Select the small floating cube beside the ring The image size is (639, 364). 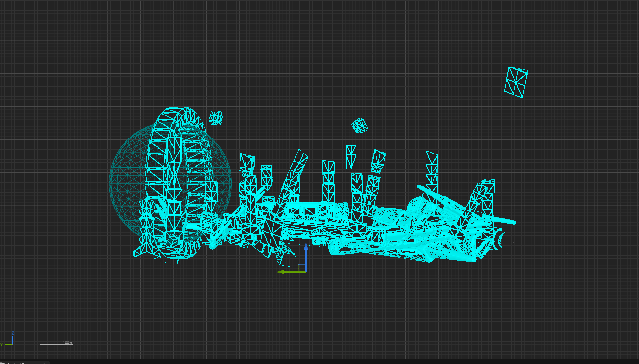pos(216,118)
